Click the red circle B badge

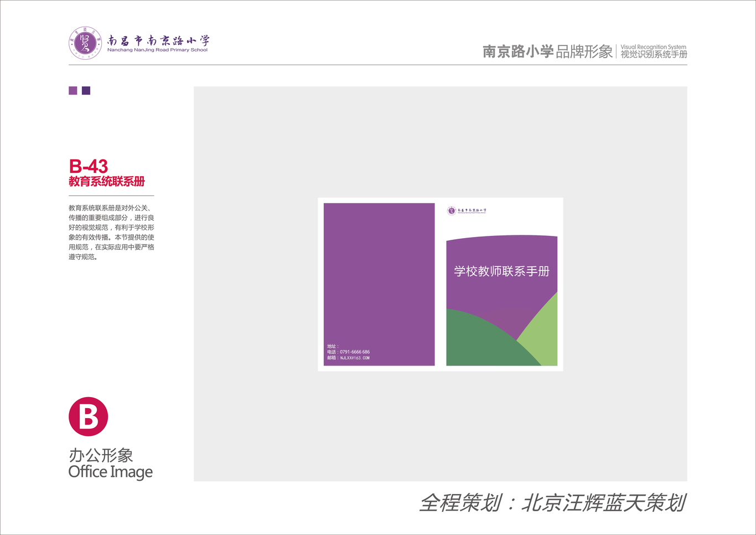click(x=88, y=416)
